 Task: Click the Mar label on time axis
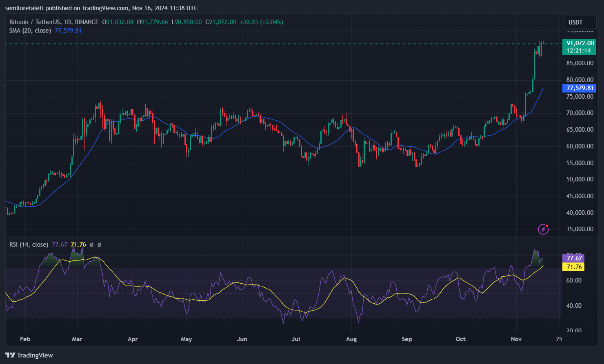tap(77, 339)
